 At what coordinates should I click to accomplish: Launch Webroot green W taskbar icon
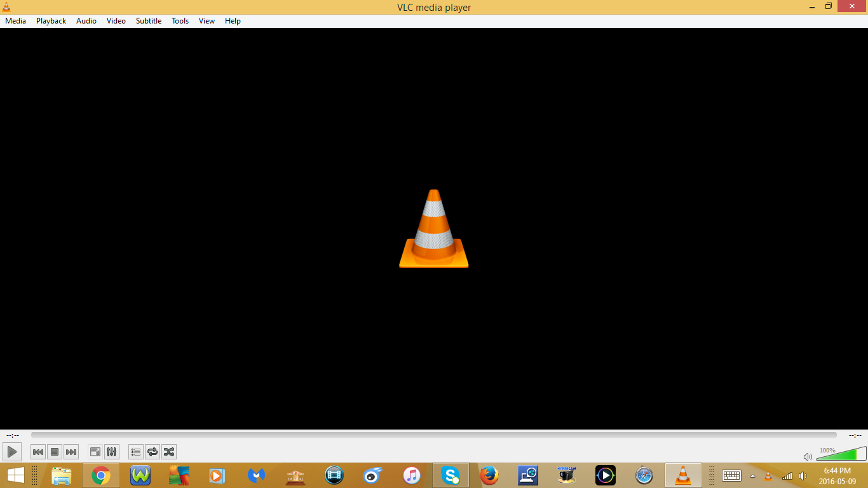click(140, 475)
